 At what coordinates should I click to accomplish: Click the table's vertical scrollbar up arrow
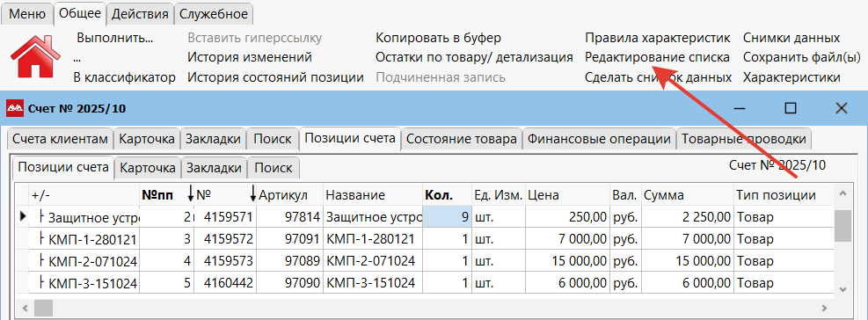[x=842, y=193]
